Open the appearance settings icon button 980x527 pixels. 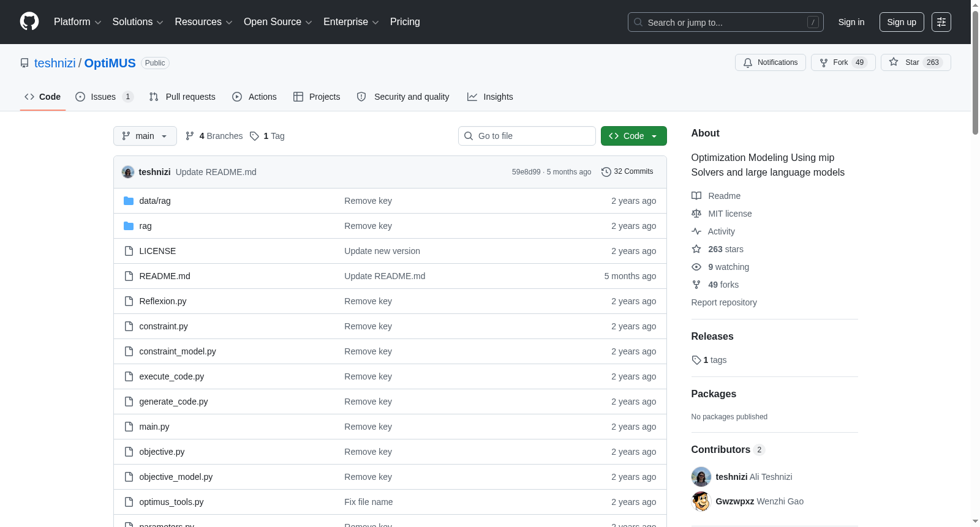click(941, 22)
